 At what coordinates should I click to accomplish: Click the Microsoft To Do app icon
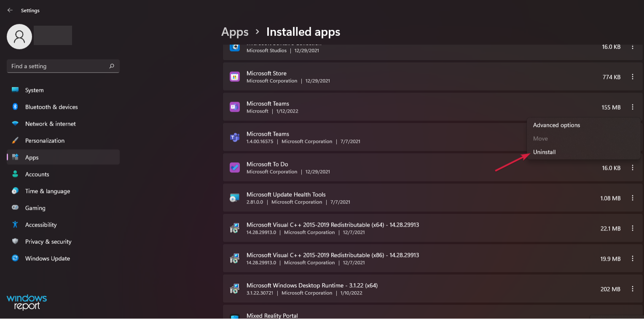coord(235,168)
